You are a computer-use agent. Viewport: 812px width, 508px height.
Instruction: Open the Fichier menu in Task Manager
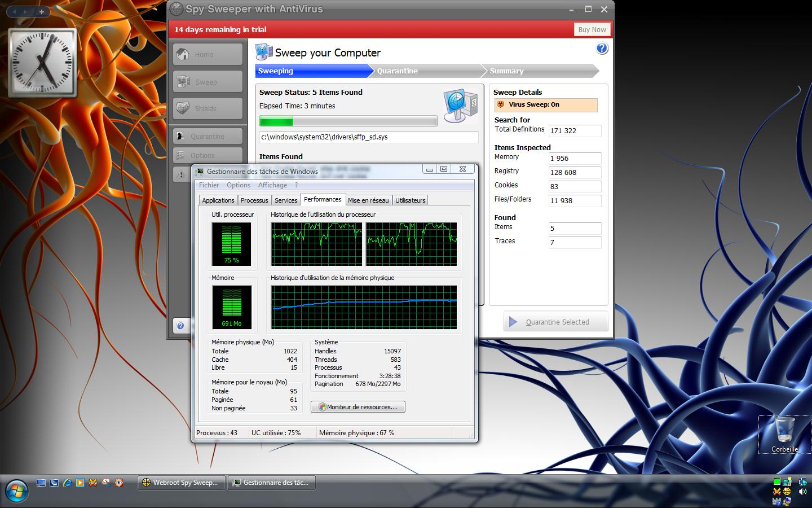209,185
